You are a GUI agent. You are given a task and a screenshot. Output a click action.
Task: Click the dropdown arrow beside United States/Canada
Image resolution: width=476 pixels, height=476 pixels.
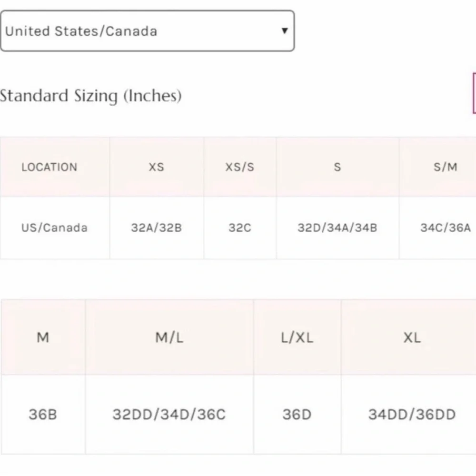click(x=285, y=30)
